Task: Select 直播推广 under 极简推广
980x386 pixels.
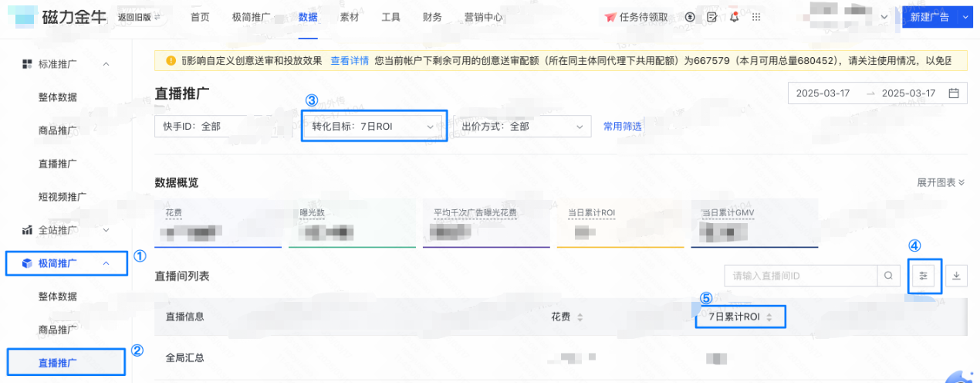Action: coord(58,362)
